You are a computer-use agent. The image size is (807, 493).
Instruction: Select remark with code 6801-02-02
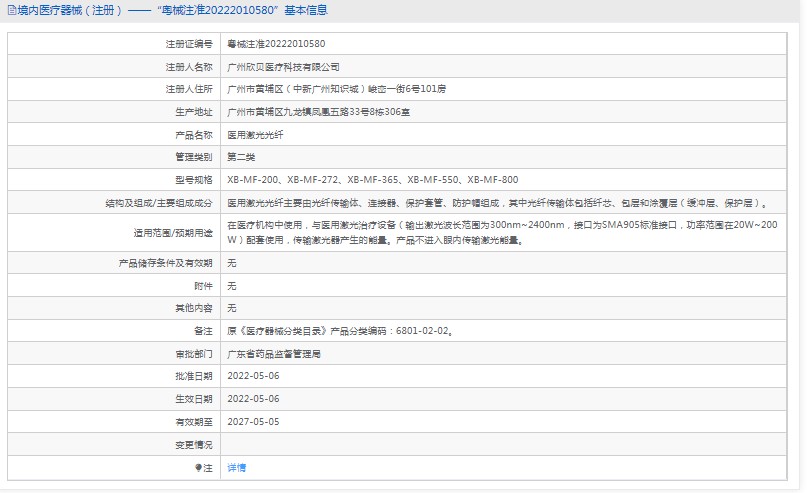341,331
